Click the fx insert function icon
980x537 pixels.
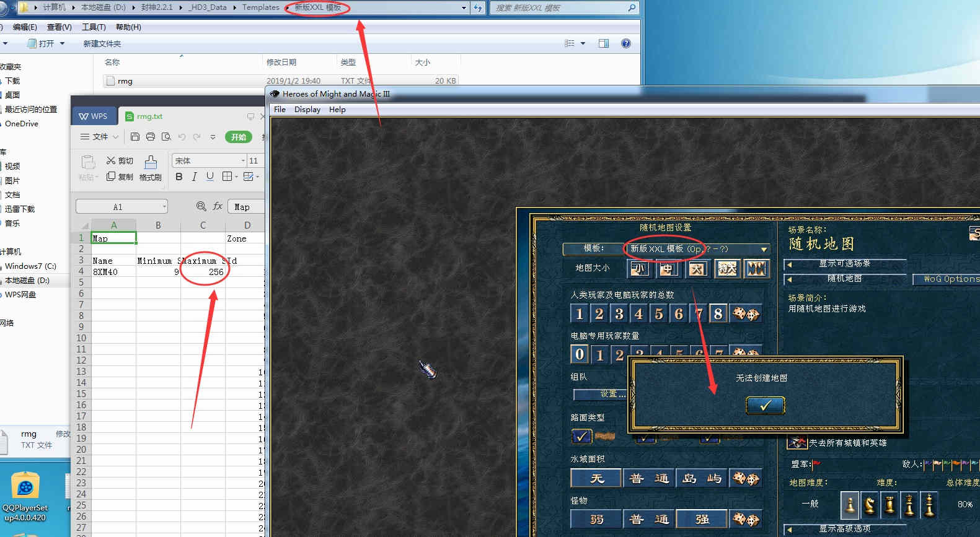(x=218, y=206)
